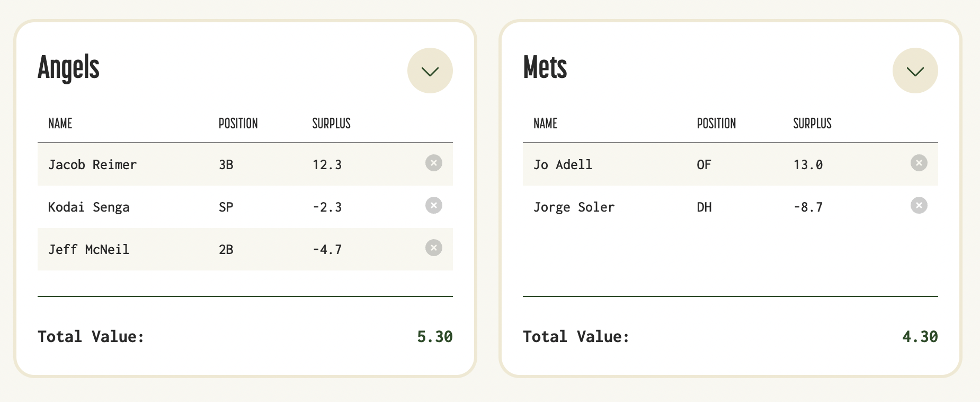Select the Jacob Reimer player name

tap(93, 165)
